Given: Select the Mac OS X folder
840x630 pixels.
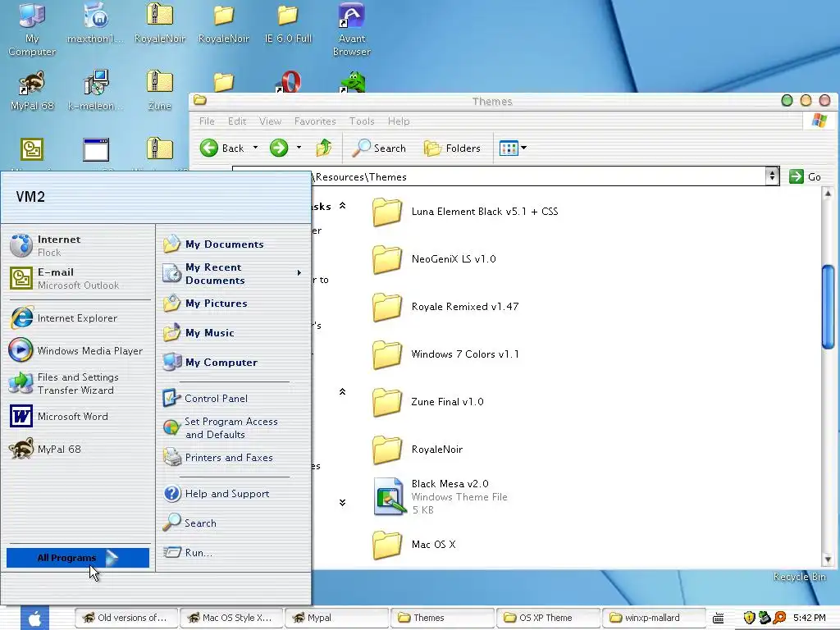Looking at the screenshot, I should click(x=414, y=545).
